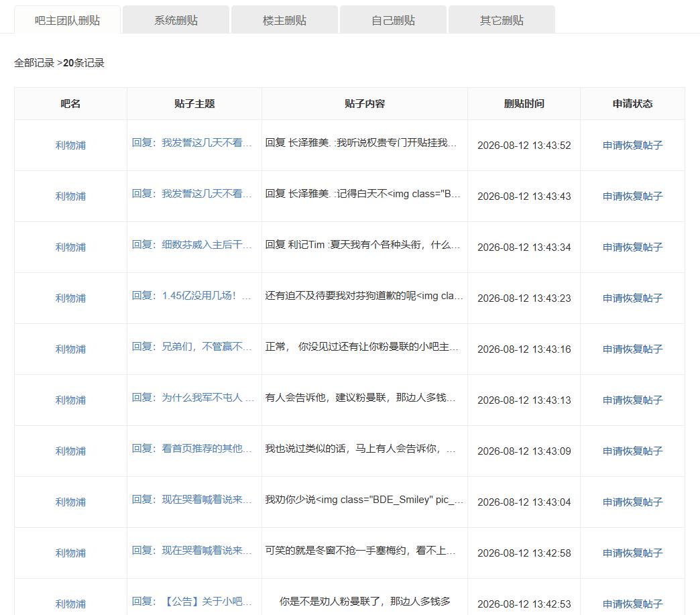
Task: Click 申请恢复帖子 for 13:43:16 row
Action: 632,349
